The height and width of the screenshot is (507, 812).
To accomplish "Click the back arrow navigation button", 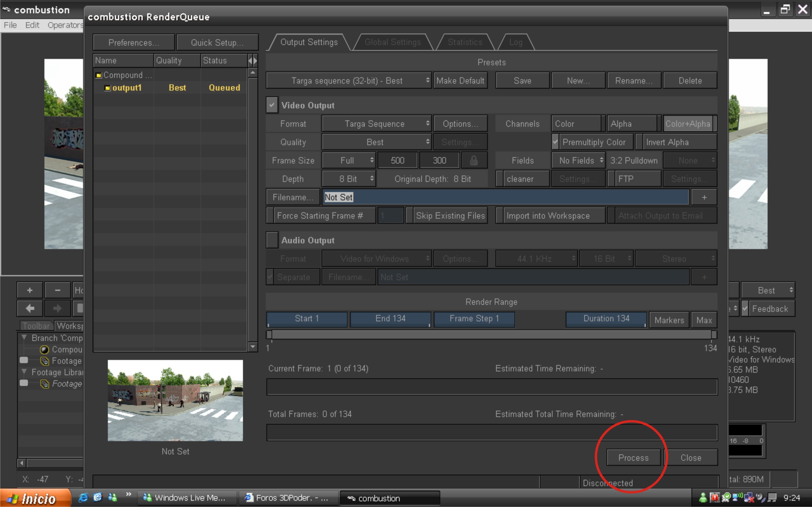I will click(30, 308).
